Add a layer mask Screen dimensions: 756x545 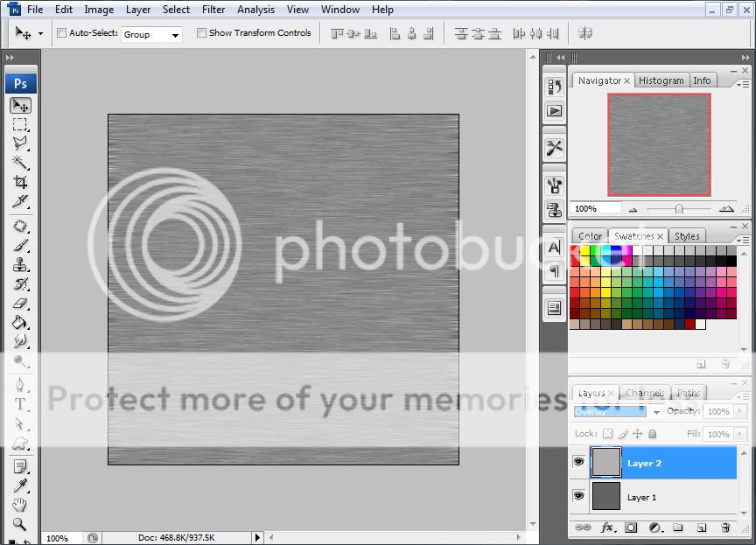coord(631,528)
